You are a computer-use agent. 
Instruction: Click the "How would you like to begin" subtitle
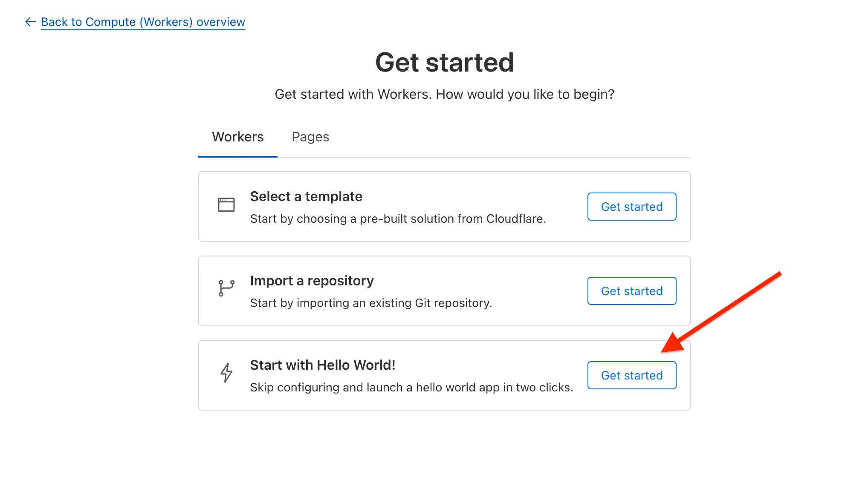click(x=444, y=94)
